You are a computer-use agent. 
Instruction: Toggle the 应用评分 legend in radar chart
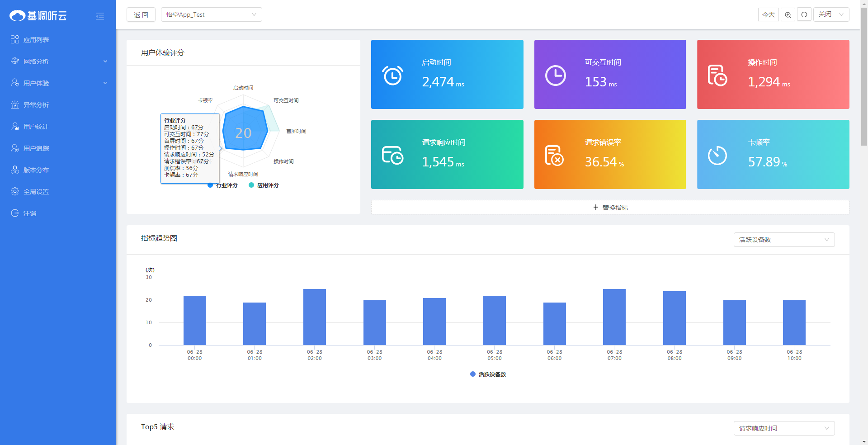pos(264,185)
